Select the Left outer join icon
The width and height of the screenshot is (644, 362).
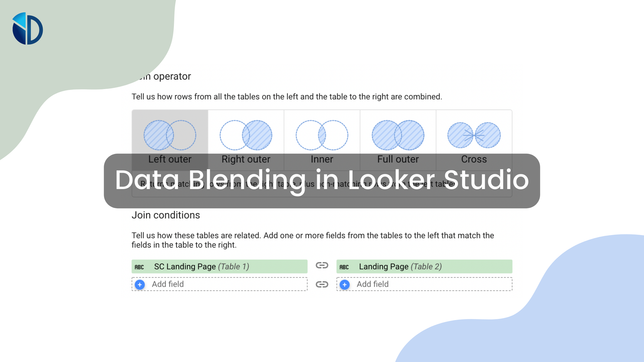170,135
